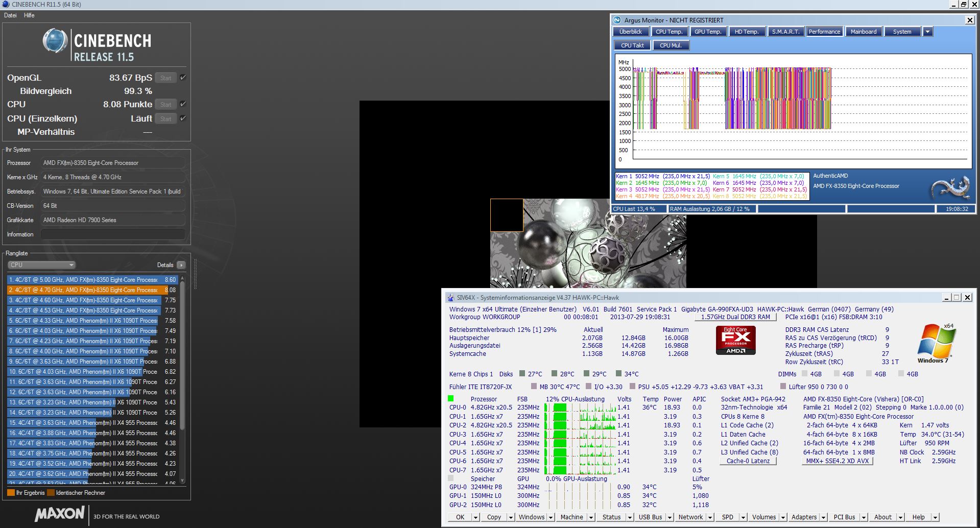Start the OpenGL benchmark
The width and height of the screenshot is (980, 528).
point(165,78)
